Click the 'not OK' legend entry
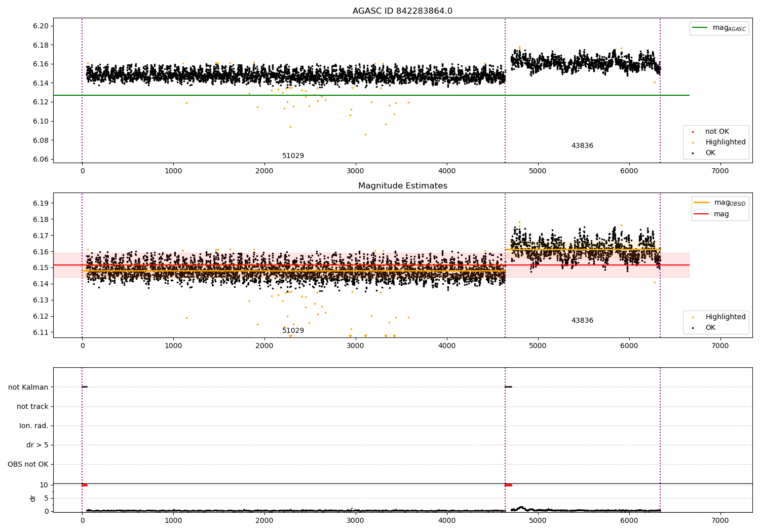Image resolution: width=760 pixels, height=532 pixels. click(717, 132)
